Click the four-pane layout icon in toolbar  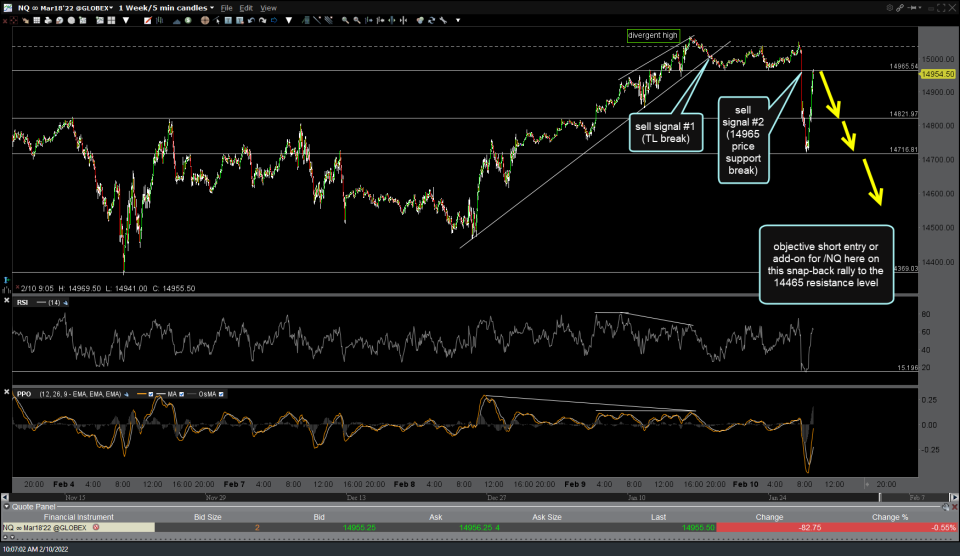tap(111, 20)
